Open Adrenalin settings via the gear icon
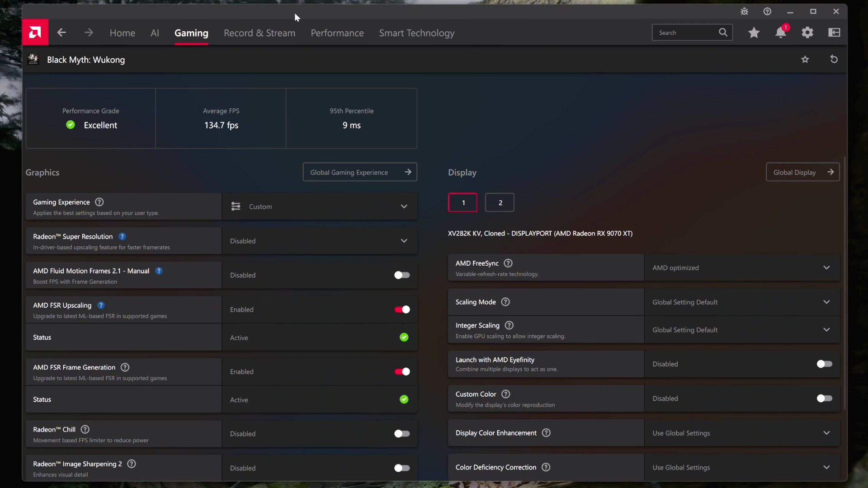The width and height of the screenshot is (868, 488). [x=808, y=33]
